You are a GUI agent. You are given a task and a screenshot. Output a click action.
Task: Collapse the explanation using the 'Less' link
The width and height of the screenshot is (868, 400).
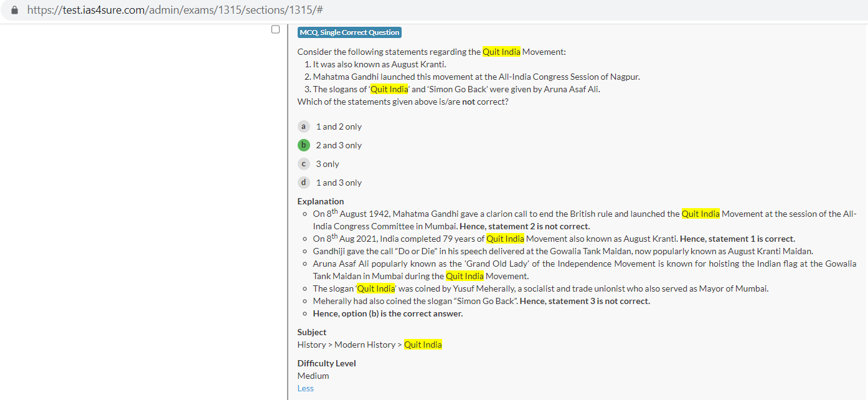point(305,388)
